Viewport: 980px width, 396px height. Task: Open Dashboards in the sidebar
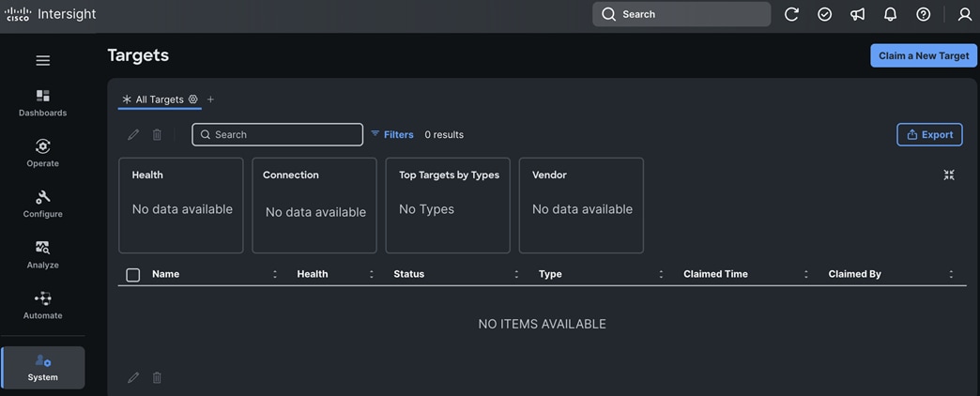pos(42,103)
